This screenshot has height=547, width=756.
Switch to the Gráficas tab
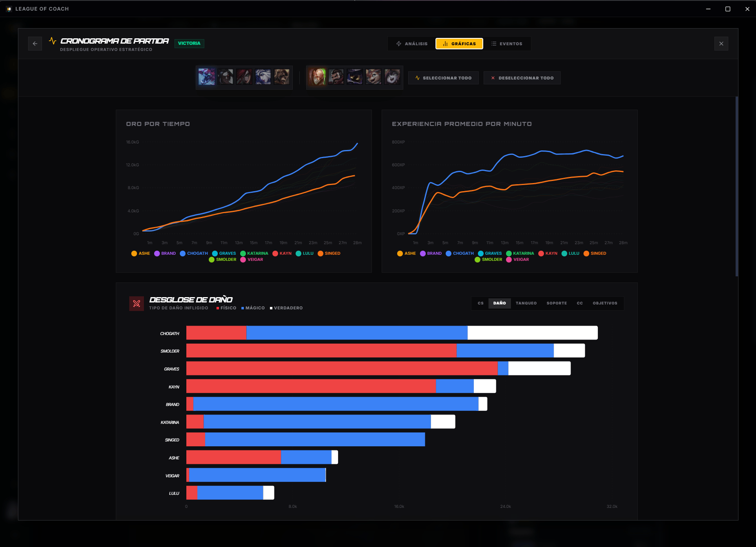coord(459,44)
